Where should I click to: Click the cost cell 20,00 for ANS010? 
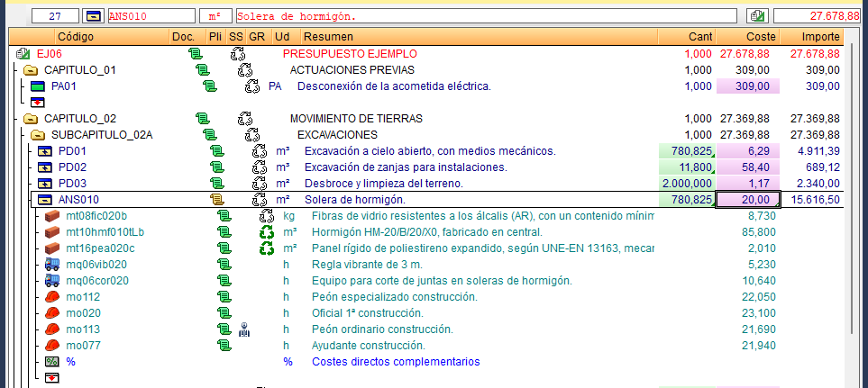pyautogui.click(x=748, y=200)
